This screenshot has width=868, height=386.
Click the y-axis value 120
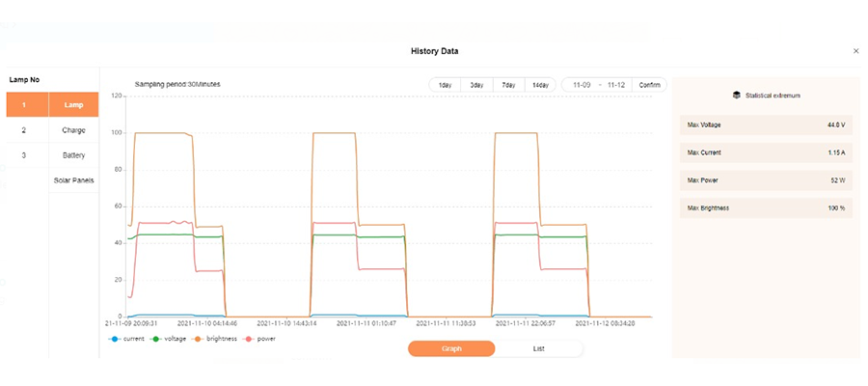[x=117, y=96]
